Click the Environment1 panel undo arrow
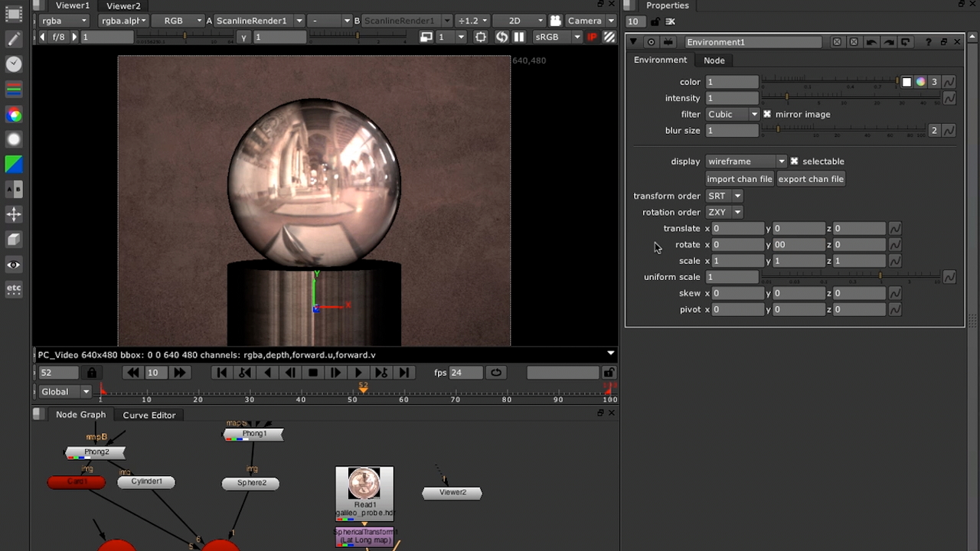980x551 pixels. [x=871, y=42]
